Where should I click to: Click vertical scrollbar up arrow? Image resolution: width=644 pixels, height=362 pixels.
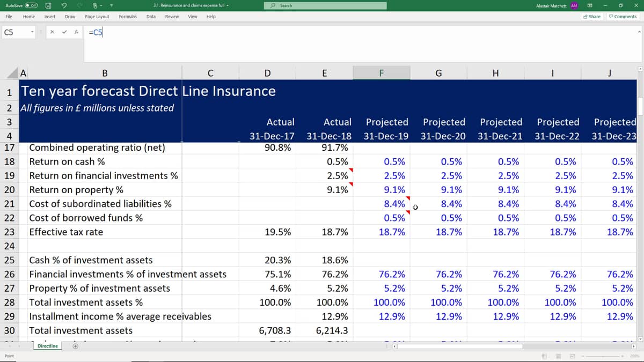[640, 69]
